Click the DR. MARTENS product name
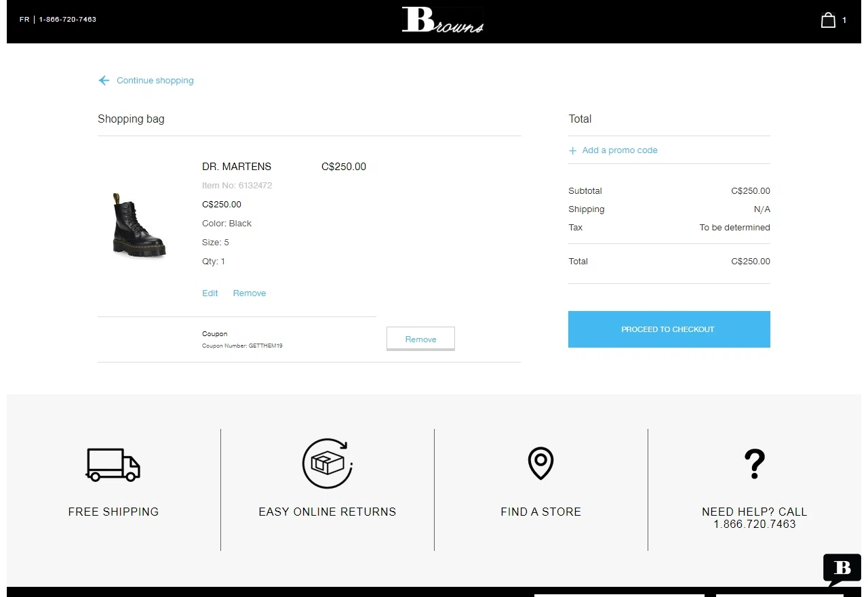 click(237, 167)
